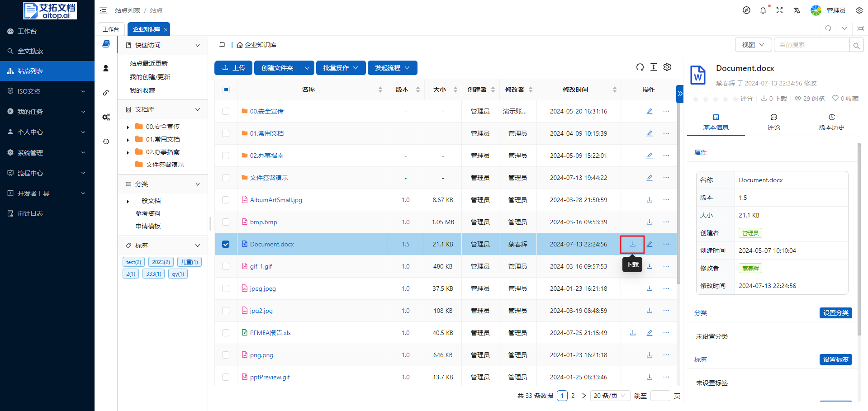This screenshot has width=868, height=411.
Task: Open 审计日志 in the left sidebar
Action: pyautogui.click(x=30, y=213)
